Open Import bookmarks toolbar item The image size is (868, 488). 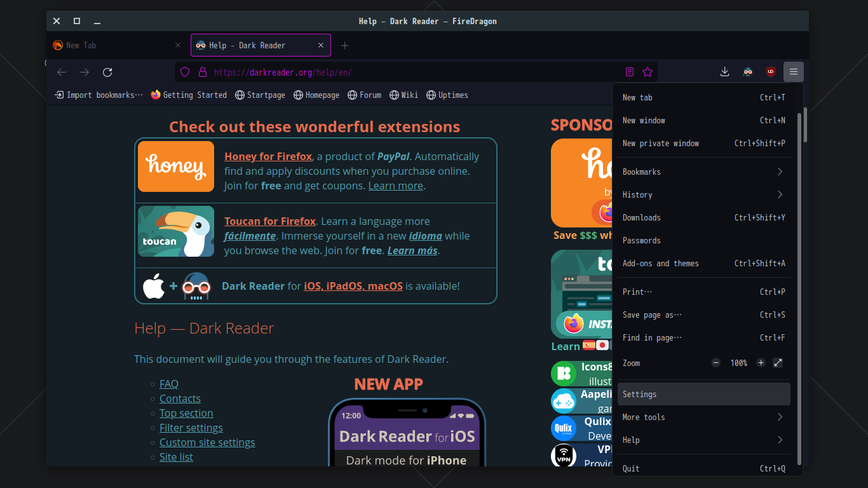point(98,95)
